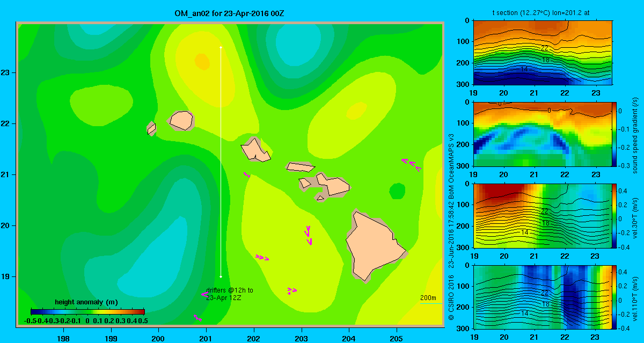
Task: Open the vel.110°T velocity section panel
Action: [x=543, y=297]
